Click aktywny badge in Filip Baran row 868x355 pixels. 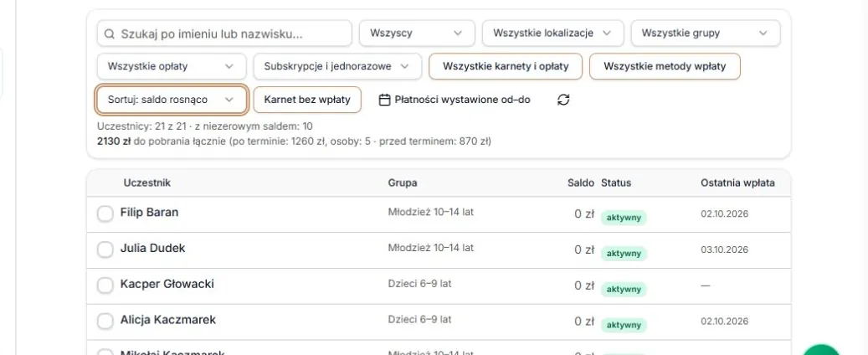(x=624, y=218)
